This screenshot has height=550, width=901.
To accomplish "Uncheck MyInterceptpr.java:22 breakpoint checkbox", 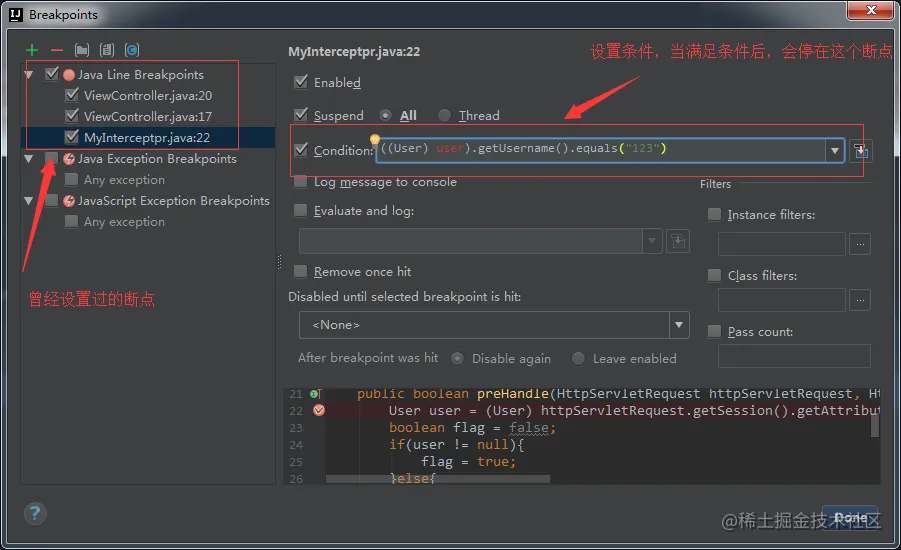I will 72,137.
